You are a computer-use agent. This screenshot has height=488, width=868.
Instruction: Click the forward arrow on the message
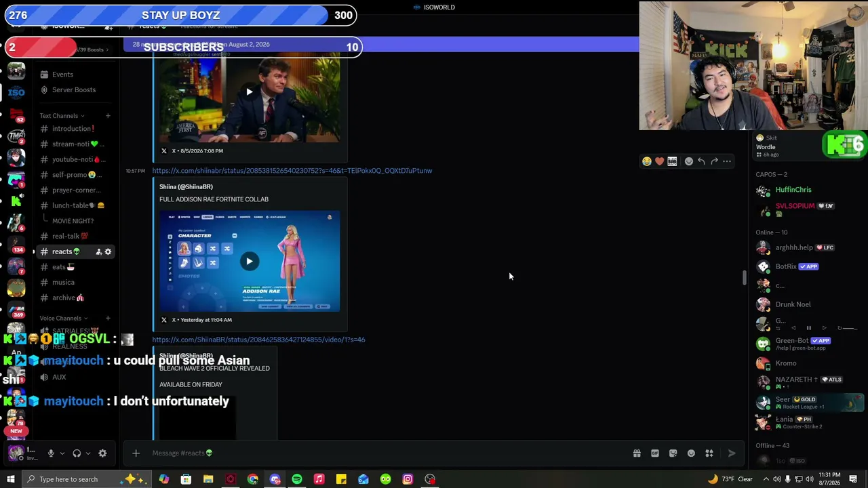tap(714, 161)
